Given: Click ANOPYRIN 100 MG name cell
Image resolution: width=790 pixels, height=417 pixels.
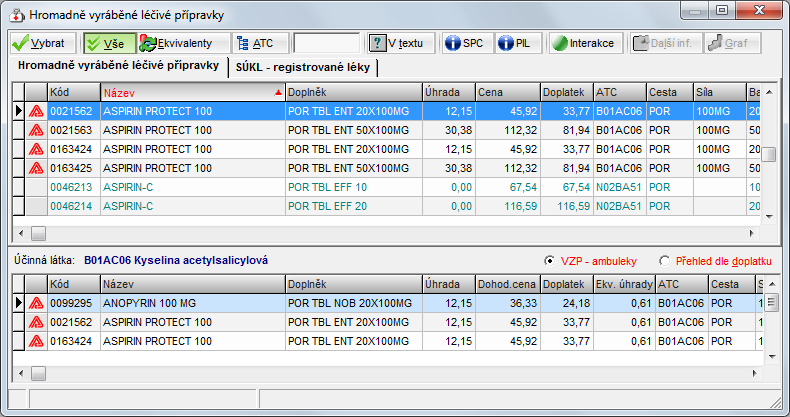Looking at the screenshot, I should point(192,303).
